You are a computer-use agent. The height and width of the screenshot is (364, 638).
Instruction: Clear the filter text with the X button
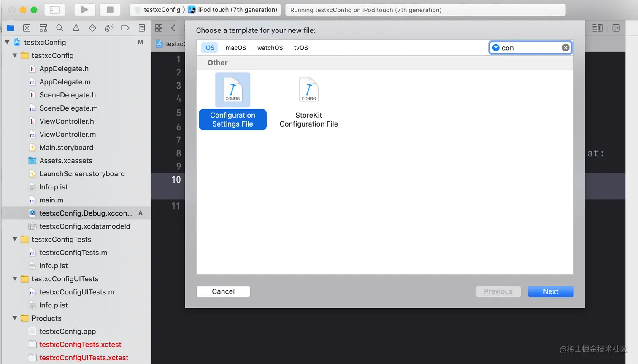coord(565,48)
